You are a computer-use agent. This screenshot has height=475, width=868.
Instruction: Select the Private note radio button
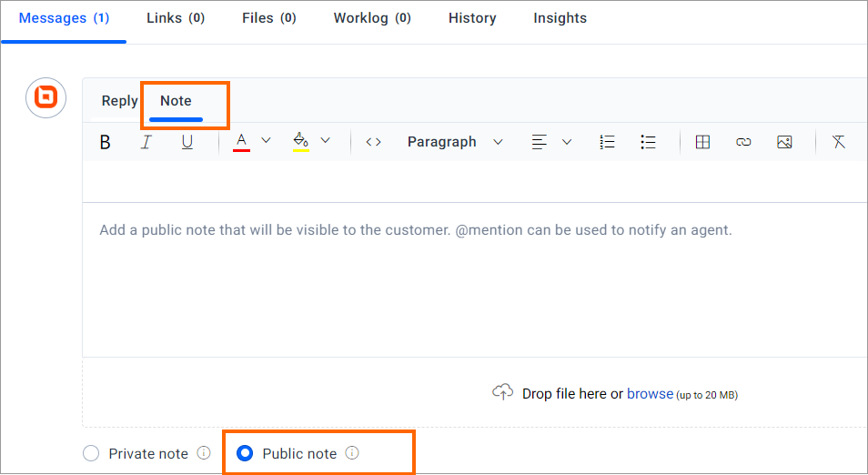(x=91, y=453)
